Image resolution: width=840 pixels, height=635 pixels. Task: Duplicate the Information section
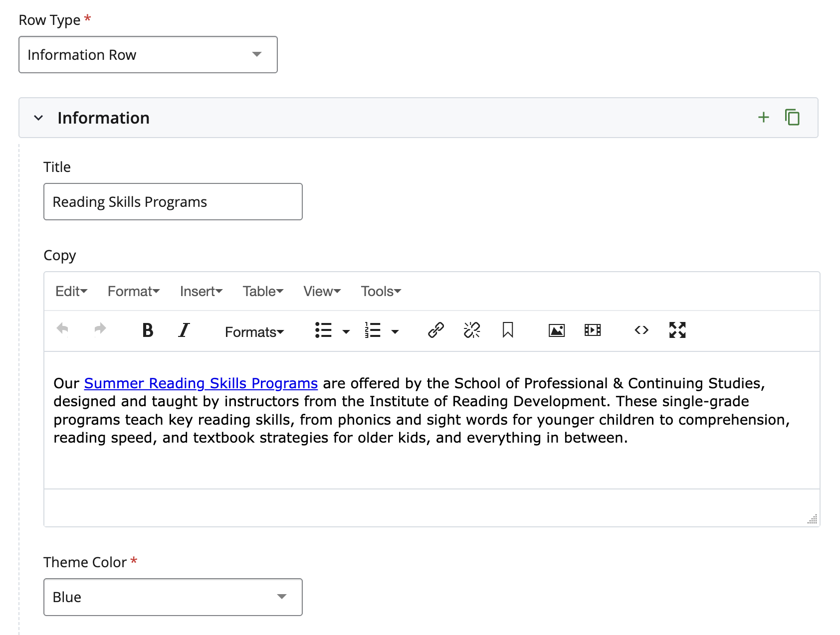pos(792,117)
